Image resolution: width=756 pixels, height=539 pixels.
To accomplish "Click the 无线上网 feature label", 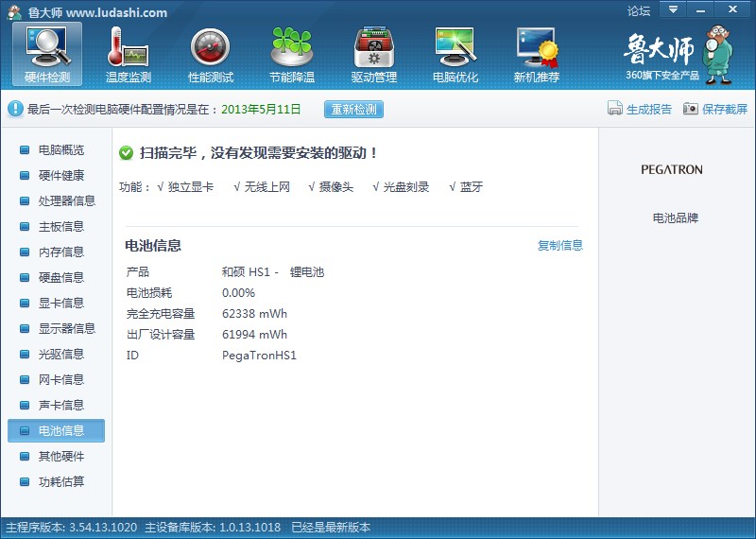I will pos(267,186).
